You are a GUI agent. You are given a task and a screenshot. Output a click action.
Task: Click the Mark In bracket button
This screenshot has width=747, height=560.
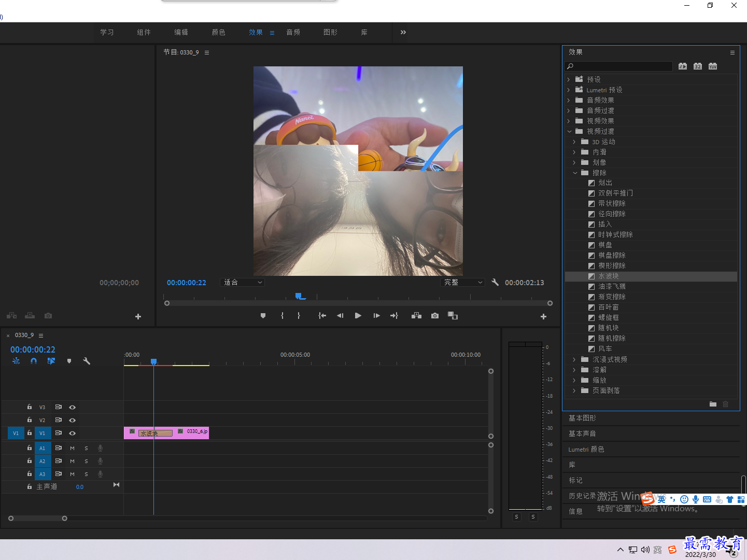[282, 316]
